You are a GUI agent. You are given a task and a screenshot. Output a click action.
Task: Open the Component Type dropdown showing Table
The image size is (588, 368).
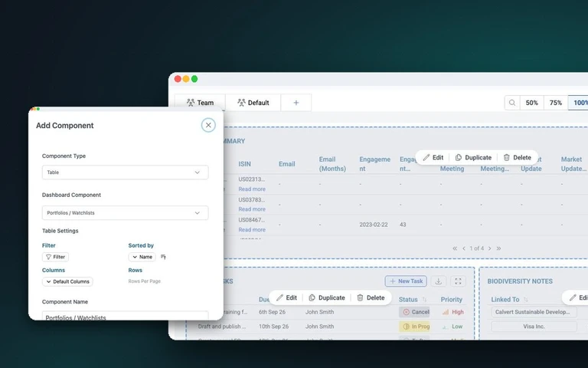125,172
